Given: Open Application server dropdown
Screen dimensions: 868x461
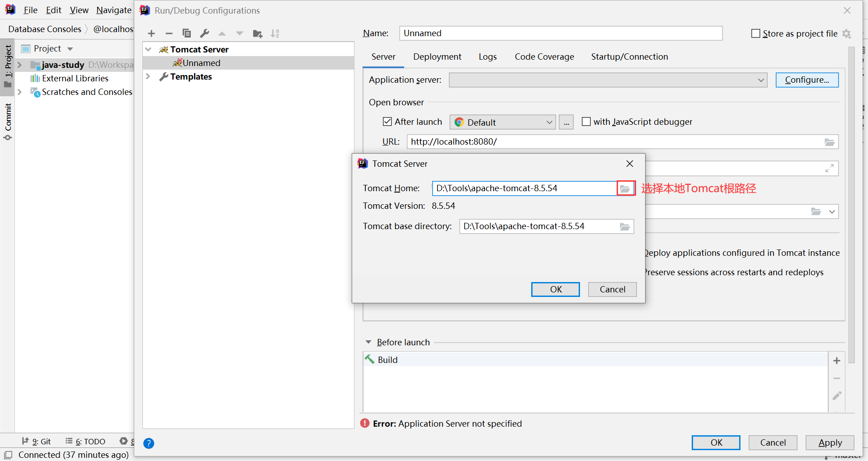Looking at the screenshot, I should [x=608, y=80].
